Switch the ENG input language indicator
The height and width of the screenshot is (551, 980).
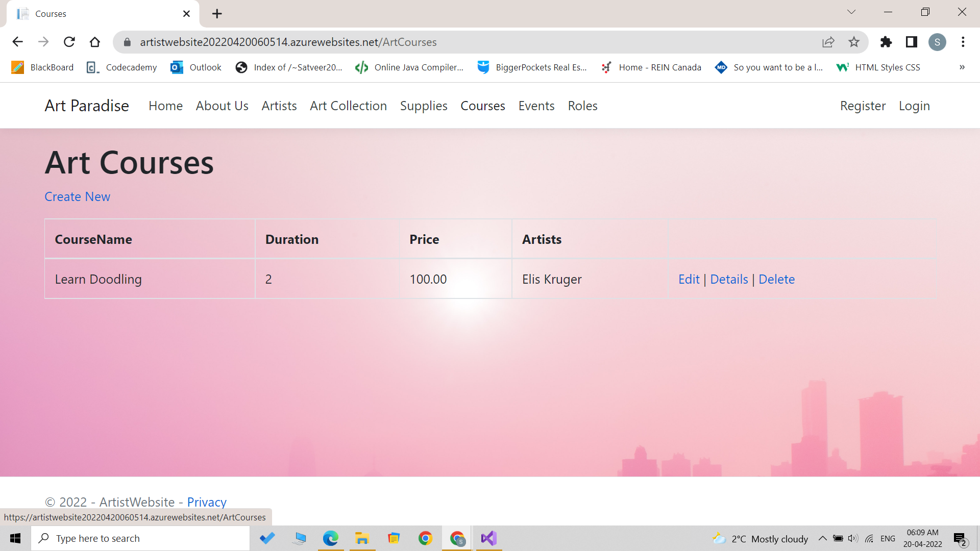click(888, 538)
